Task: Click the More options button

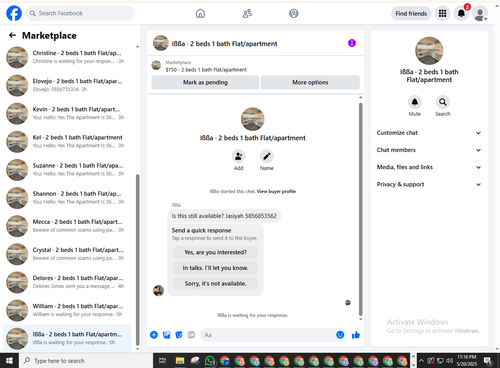Action: tap(310, 82)
